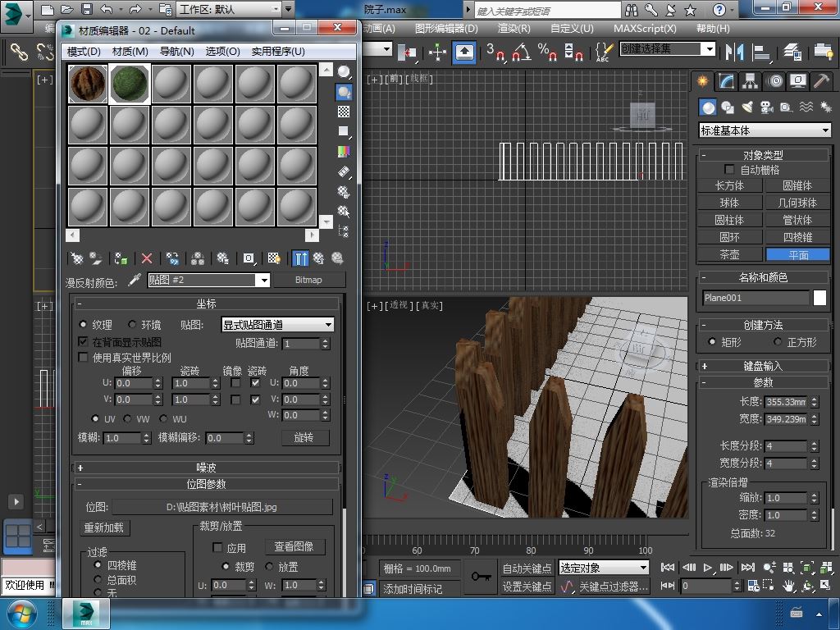Open the 材质(M) menu
840x630 pixels.
(130, 52)
